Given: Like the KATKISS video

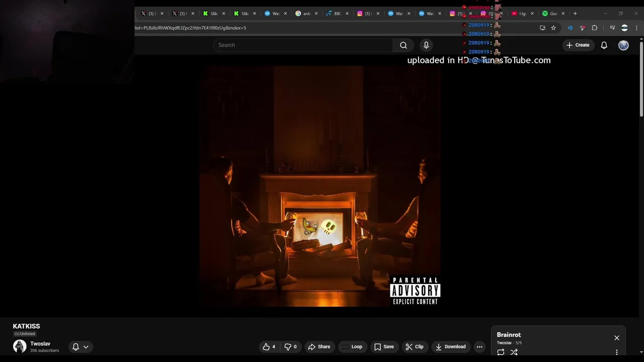Looking at the screenshot, I should click(269, 346).
